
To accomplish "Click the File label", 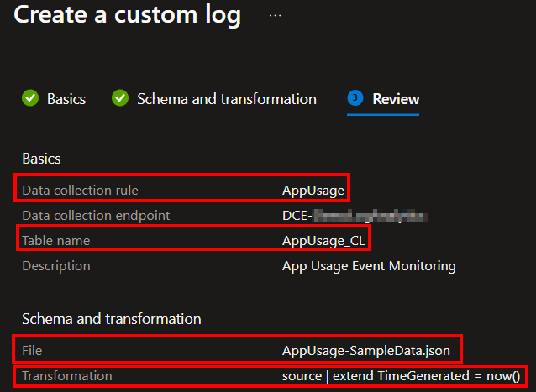I will [32, 350].
